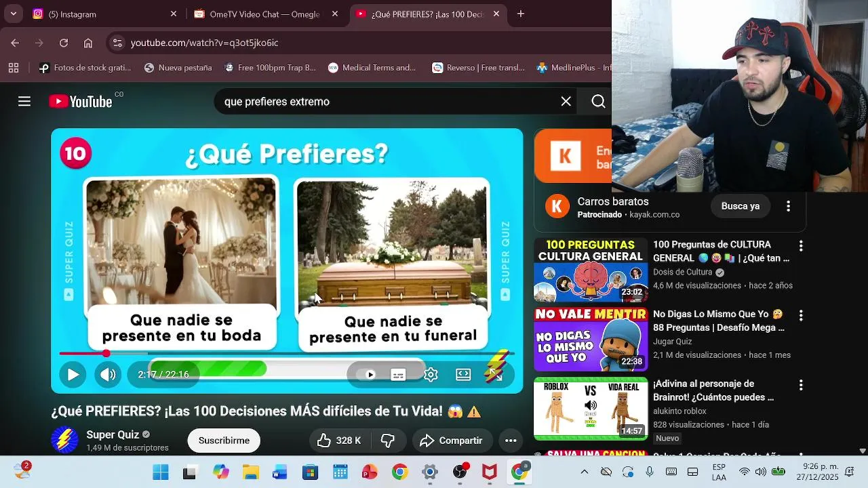Play the video with the player's play button
Image resolution: width=868 pixels, height=488 pixels.
click(73, 374)
